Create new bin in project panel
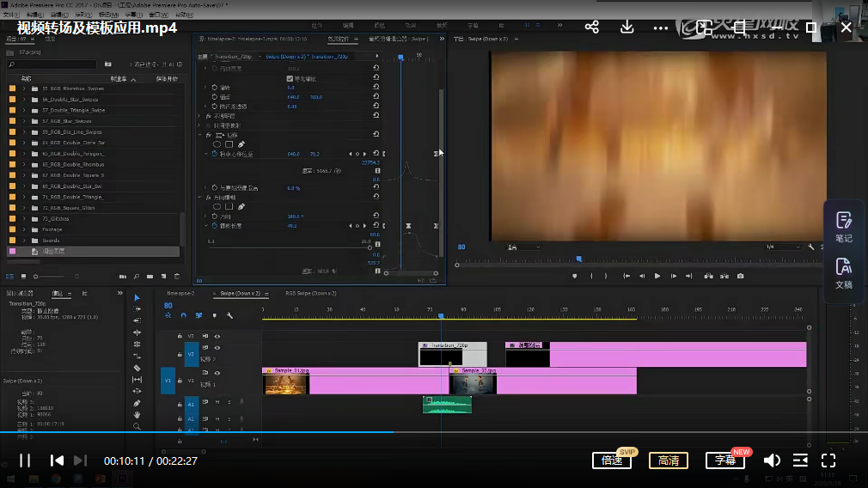This screenshot has height=488, width=868. (x=150, y=277)
